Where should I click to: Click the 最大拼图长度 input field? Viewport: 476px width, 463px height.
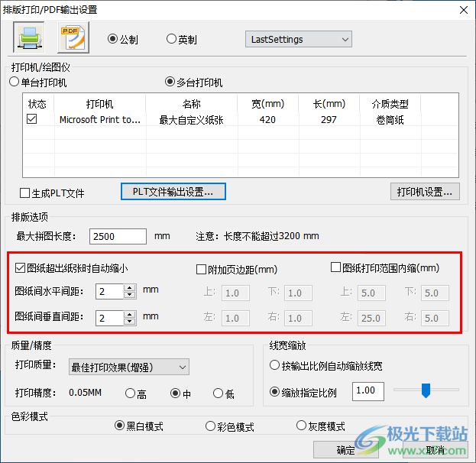tap(118, 236)
